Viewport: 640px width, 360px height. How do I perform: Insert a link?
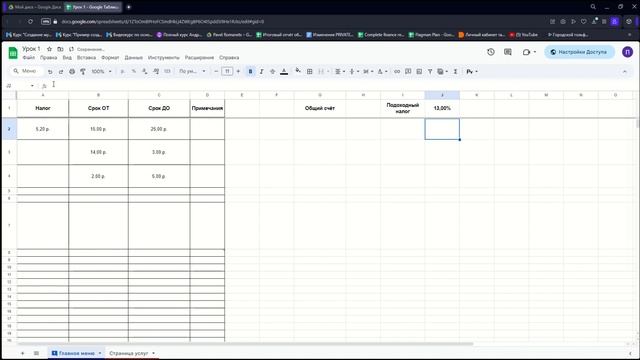pyautogui.click(x=397, y=71)
